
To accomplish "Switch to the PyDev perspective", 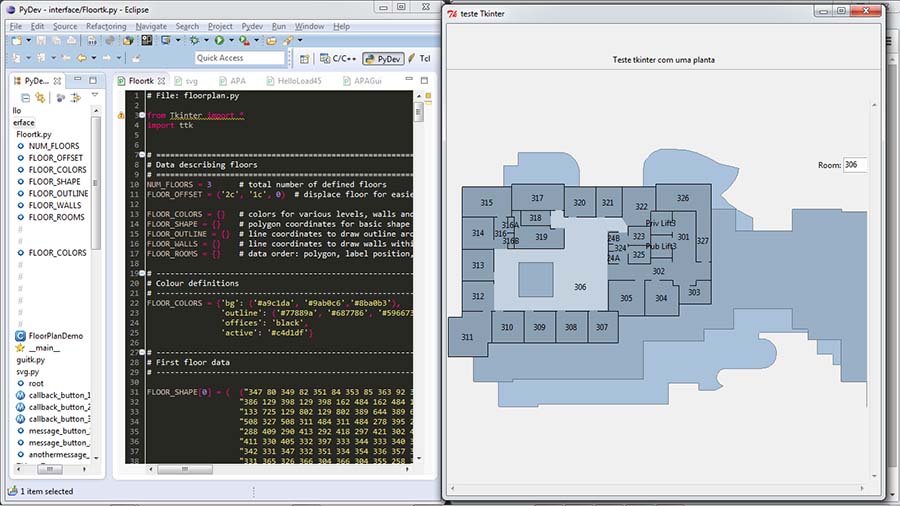I will point(383,59).
